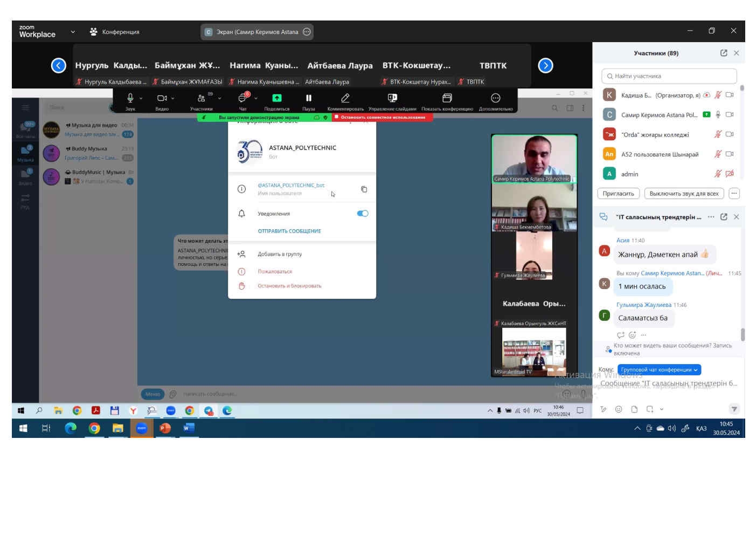
Task: Open the Annotate tool (Комментировать)
Action: [x=345, y=98]
